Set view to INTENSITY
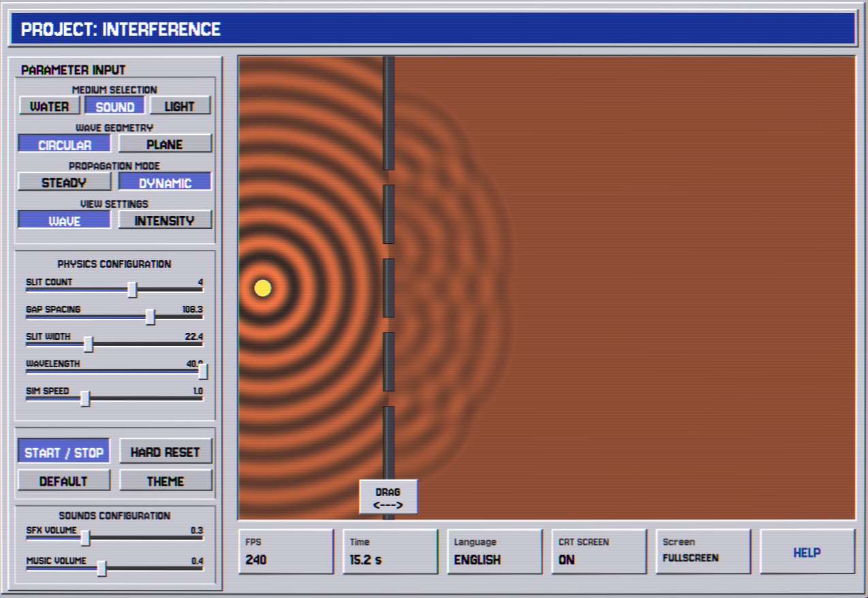The width and height of the screenshot is (868, 598). click(x=165, y=221)
